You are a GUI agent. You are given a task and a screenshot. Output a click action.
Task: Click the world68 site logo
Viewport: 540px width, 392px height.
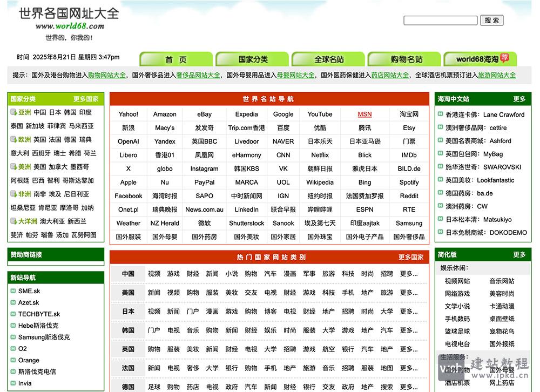[x=69, y=23]
